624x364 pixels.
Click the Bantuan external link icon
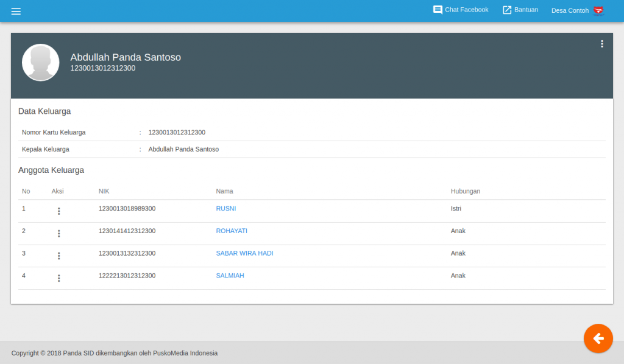pyautogui.click(x=507, y=10)
